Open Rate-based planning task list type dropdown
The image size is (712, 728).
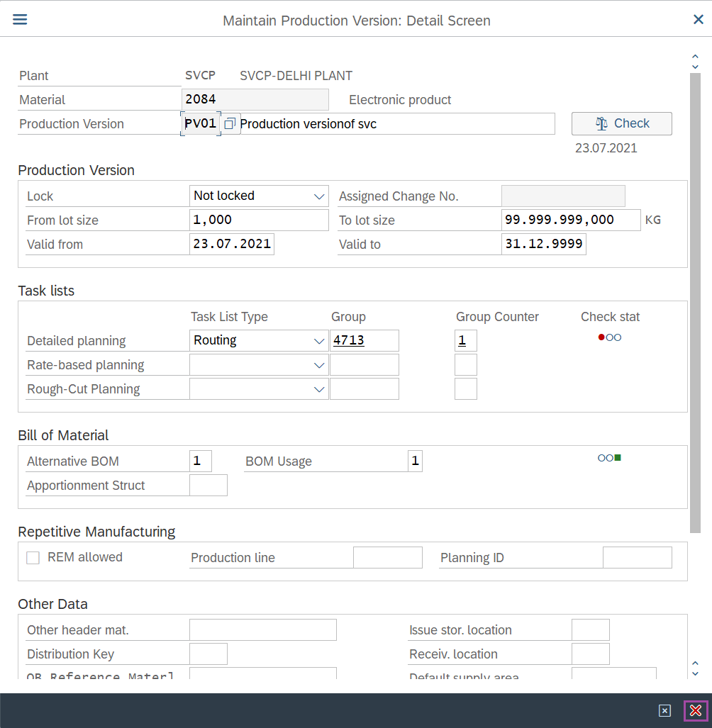(x=319, y=365)
